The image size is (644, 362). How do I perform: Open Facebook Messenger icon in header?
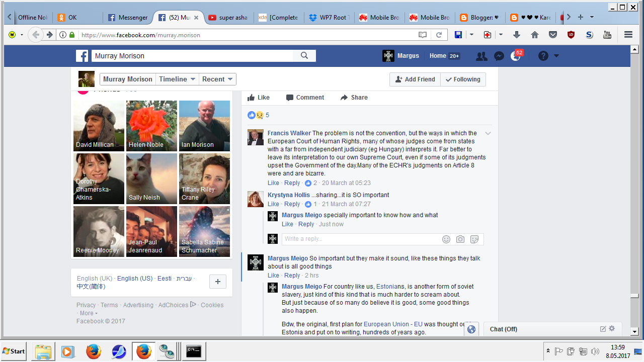click(499, 56)
